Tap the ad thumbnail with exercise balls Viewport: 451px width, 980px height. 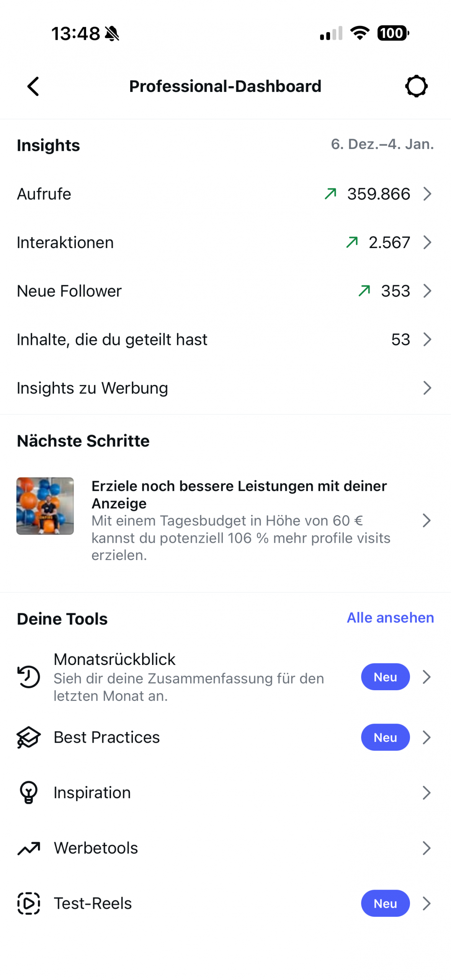point(45,506)
